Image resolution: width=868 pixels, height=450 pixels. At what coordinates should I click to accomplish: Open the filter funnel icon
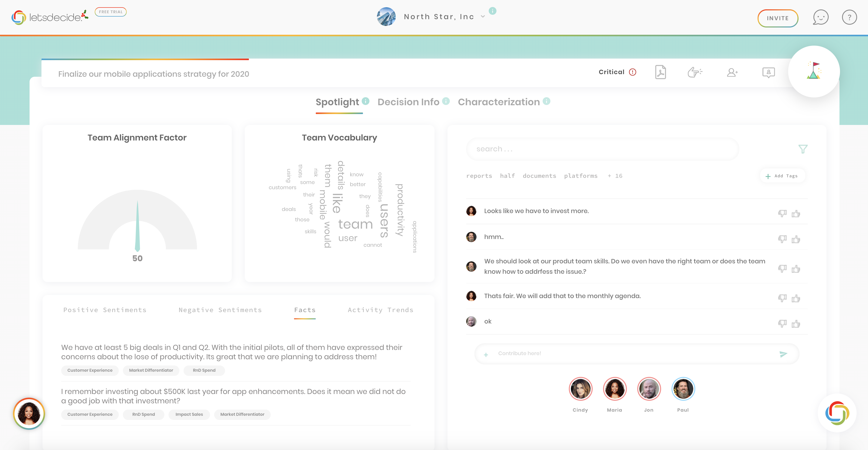point(803,149)
